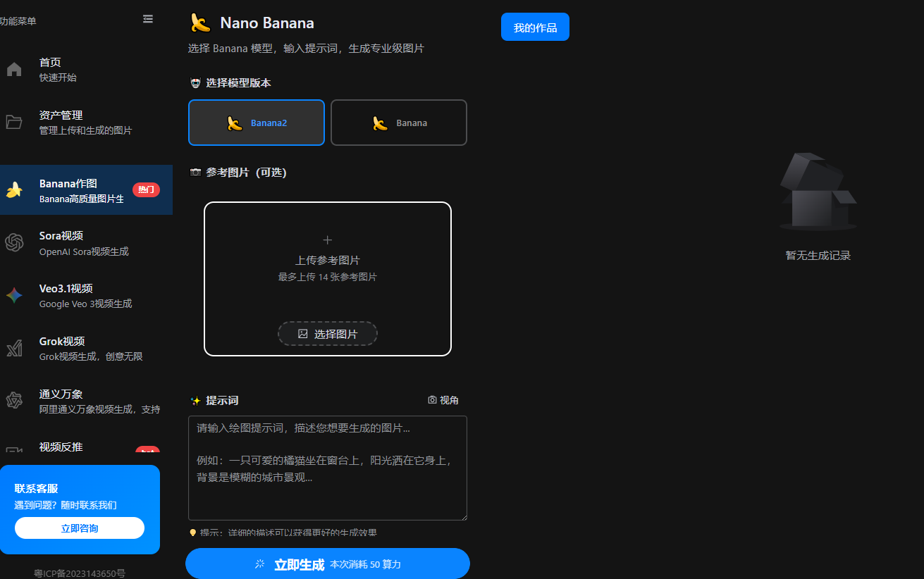Click the 通义万象 logo icon
This screenshot has height=579, width=924.
click(14, 401)
